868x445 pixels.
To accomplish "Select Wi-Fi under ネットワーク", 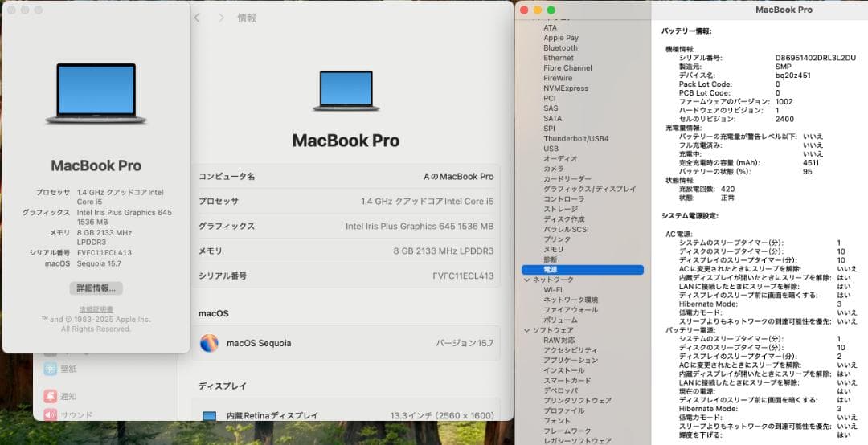I will (552, 289).
